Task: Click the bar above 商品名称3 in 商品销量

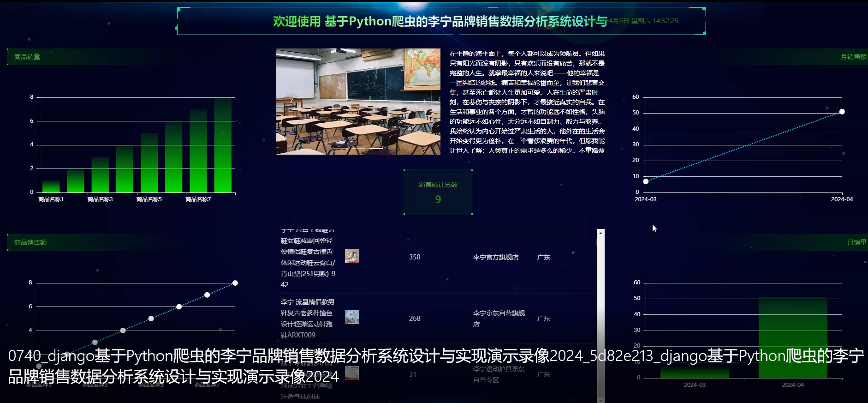Action: [100, 174]
